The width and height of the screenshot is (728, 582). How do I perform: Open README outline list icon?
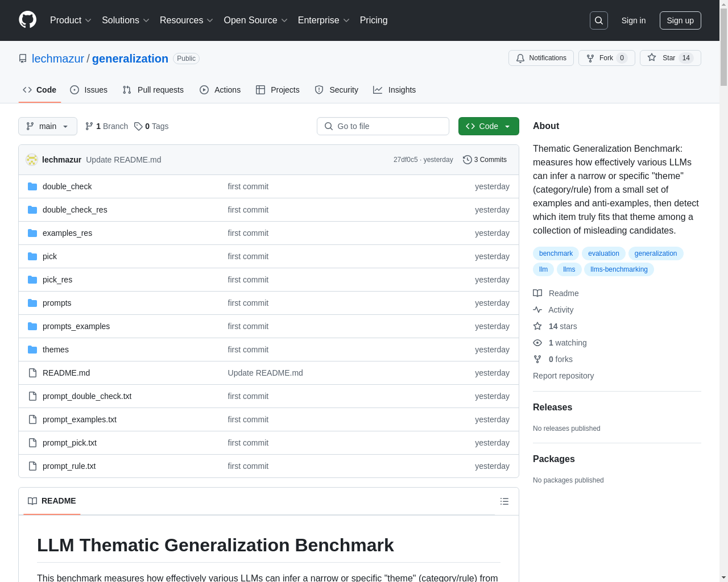coord(504,501)
